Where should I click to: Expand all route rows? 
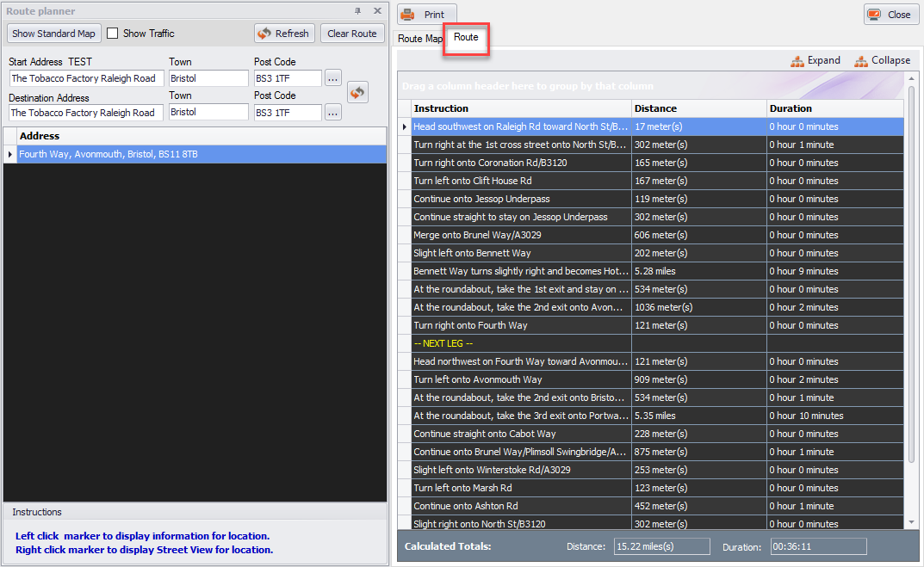[x=815, y=60]
